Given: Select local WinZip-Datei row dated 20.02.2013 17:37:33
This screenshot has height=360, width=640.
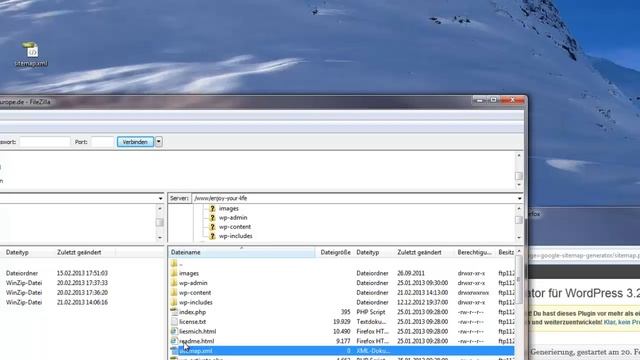Looking at the screenshot, I should (x=82, y=282).
